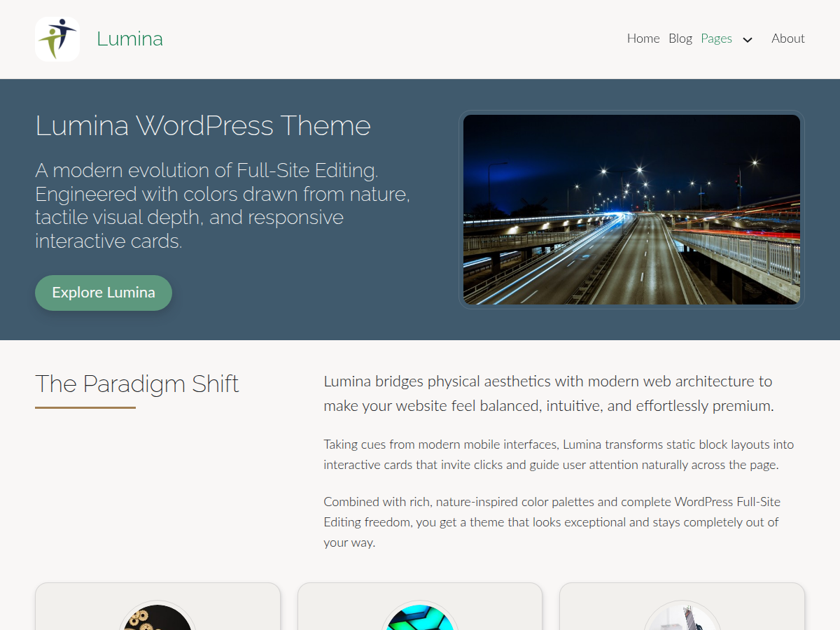Click the gold gears circular card image
The width and height of the screenshot is (840, 630).
pyautogui.click(x=157, y=617)
